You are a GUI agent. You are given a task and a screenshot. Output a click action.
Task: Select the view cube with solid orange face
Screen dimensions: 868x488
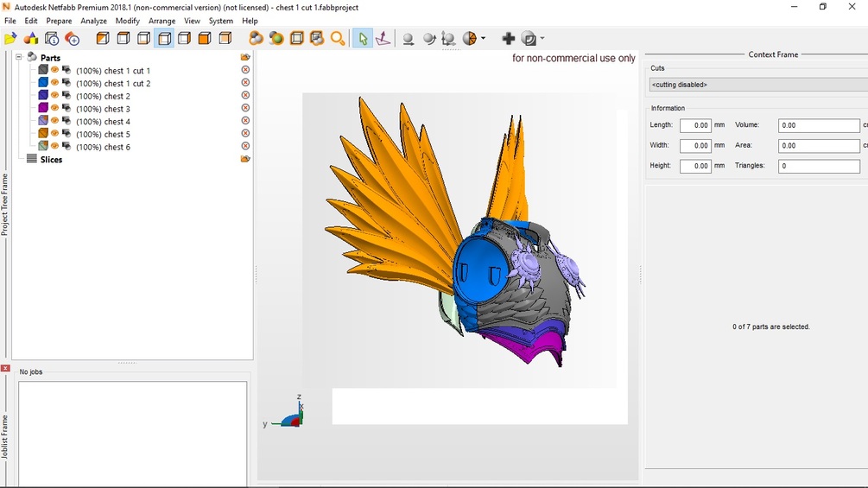205,39
